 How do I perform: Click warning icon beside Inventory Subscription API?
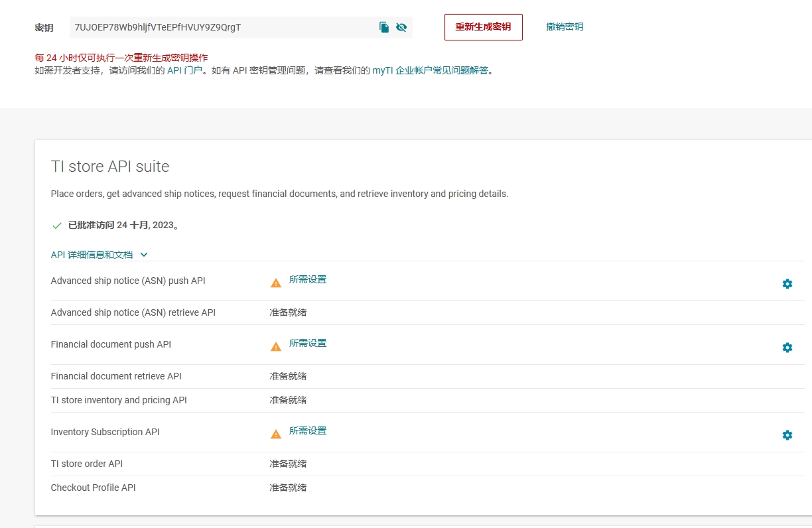coord(276,434)
